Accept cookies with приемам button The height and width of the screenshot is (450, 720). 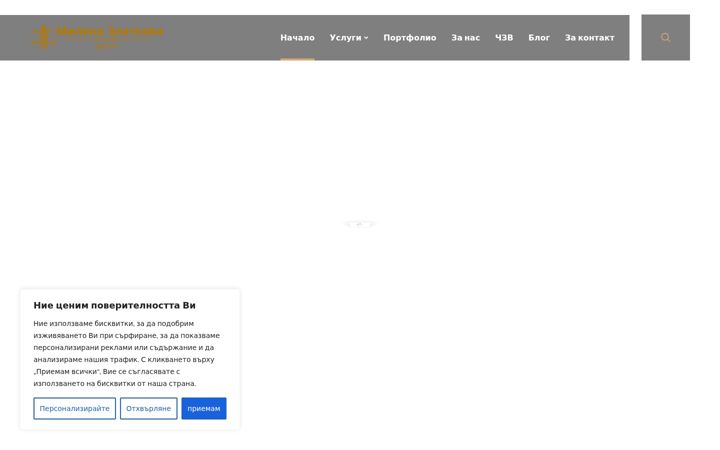click(x=203, y=408)
